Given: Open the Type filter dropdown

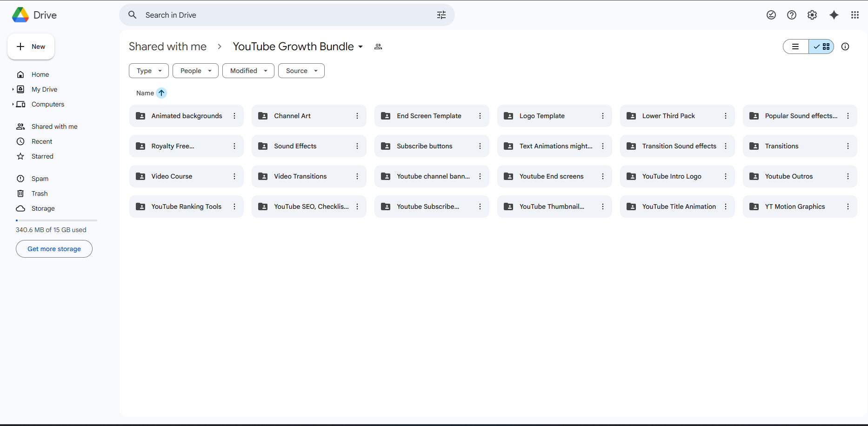Looking at the screenshot, I should tap(149, 71).
